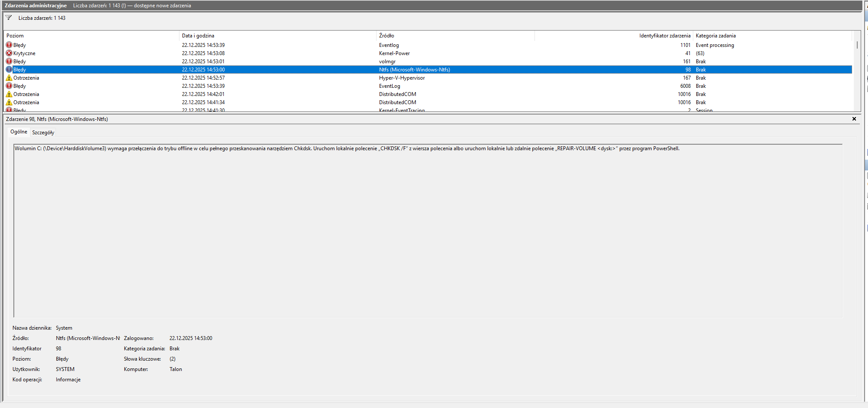Click the event list vertical scrollbar thumb
This screenshot has width=868, height=408.
857,45
